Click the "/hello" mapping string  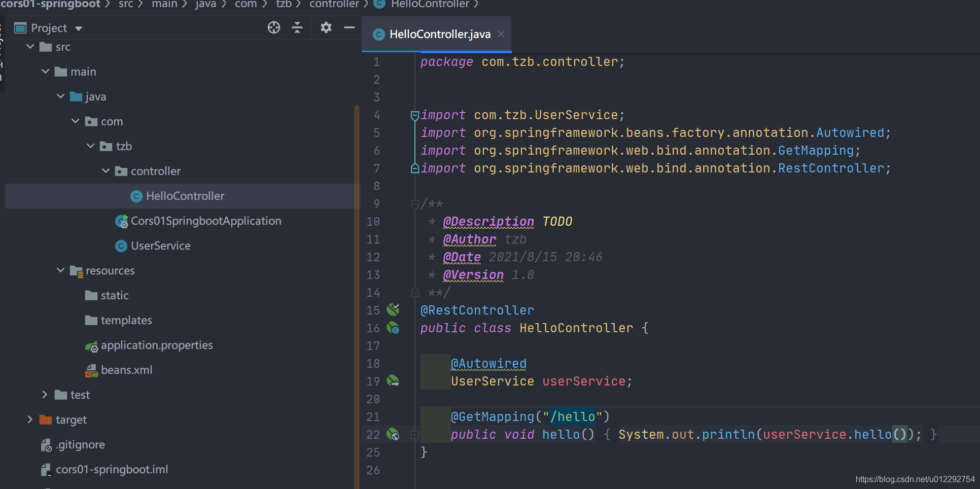pyautogui.click(x=573, y=417)
